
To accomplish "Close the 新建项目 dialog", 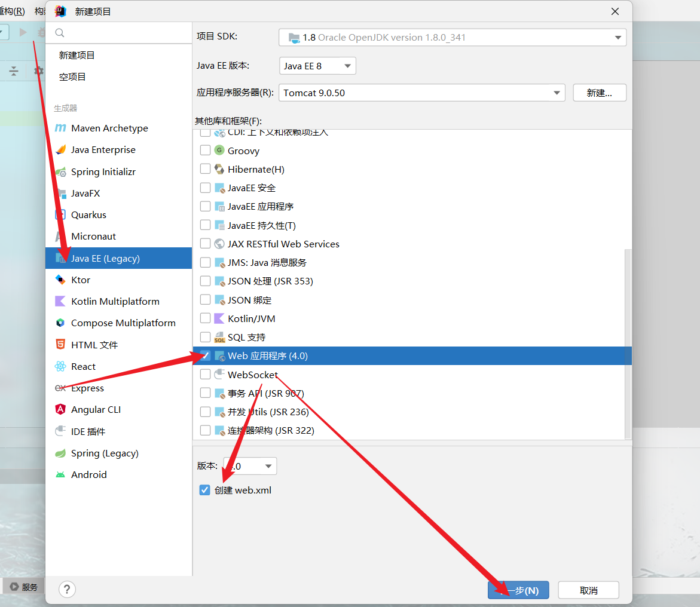I will (615, 11).
